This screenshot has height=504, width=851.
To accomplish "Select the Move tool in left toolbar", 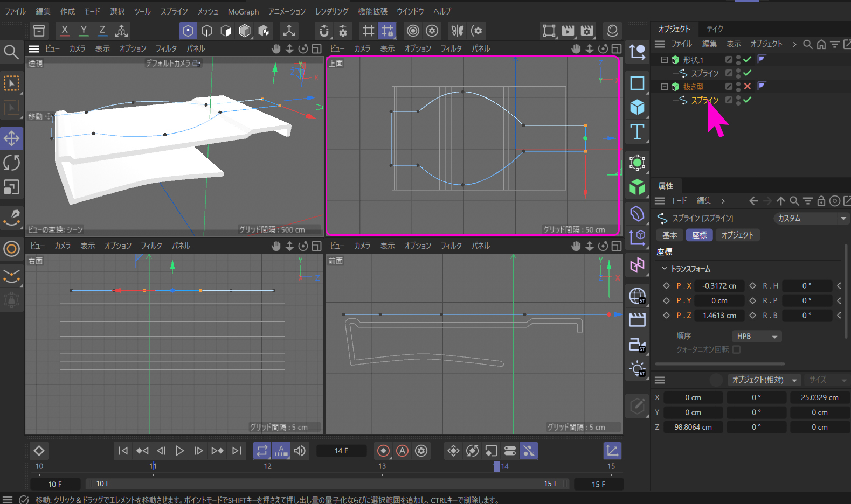I will coord(11,138).
